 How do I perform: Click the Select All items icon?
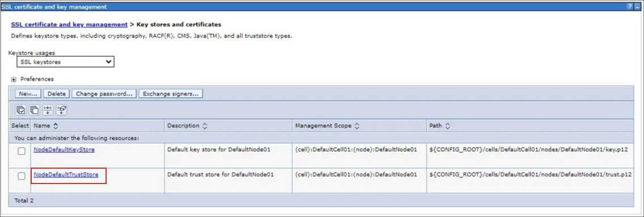[20, 110]
